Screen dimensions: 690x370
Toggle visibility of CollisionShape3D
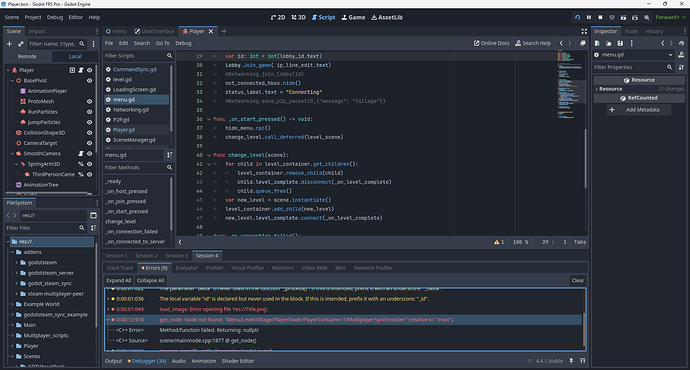pos(89,133)
